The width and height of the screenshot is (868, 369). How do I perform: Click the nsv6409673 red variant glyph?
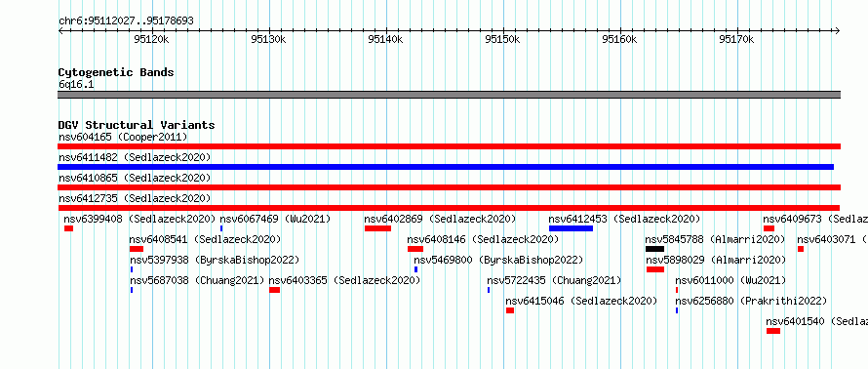[769, 228]
